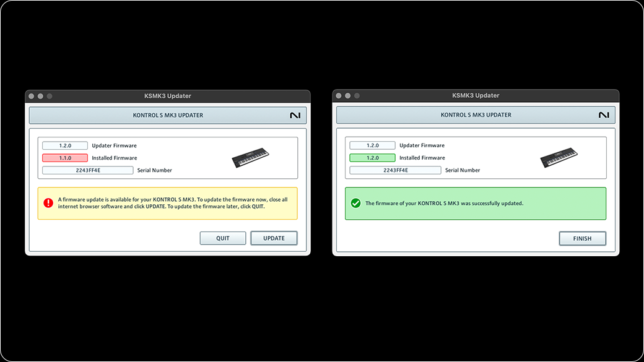This screenshot has width=644, height=362.
Task: Click the 'Serial Number' label in left window
Action: point(155,170)
